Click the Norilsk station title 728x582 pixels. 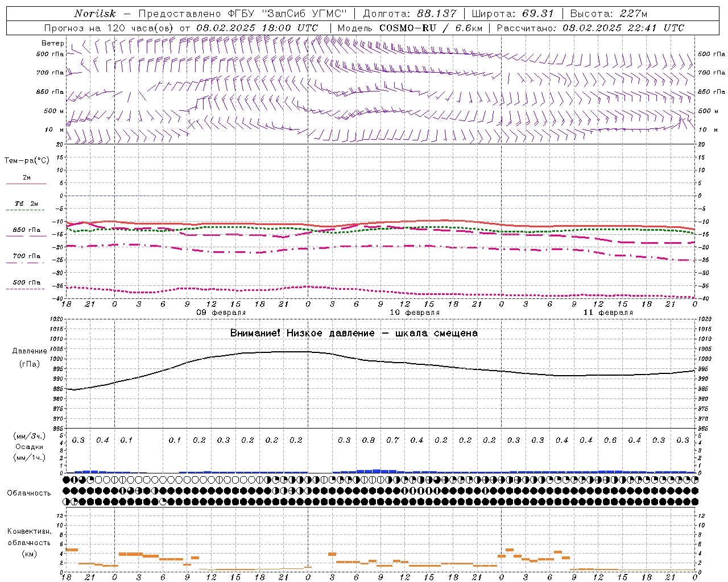coord(95,14)
